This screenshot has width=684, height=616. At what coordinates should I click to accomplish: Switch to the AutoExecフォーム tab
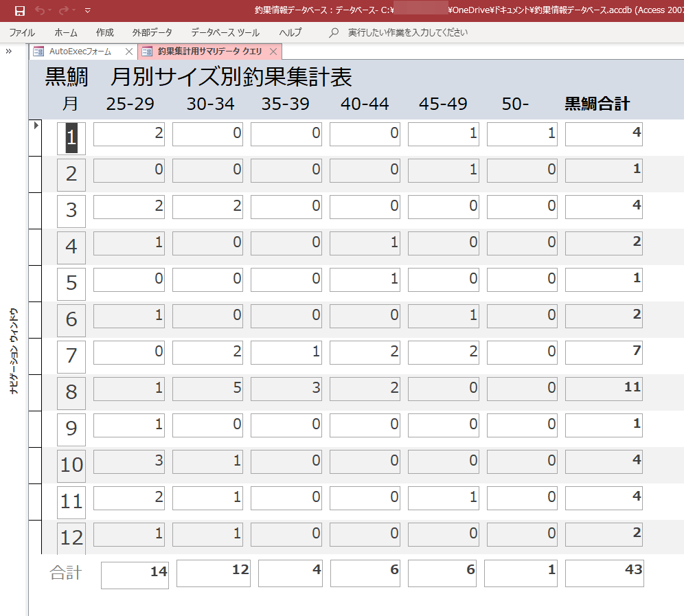(80, 52)
